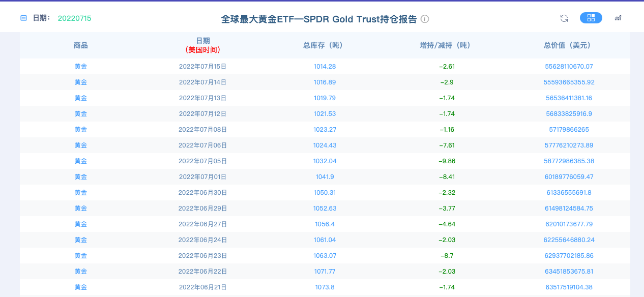Viewport: 644px width, 297px height.
Task: Click total value 61336555691.8
Action: click(569, 192)
